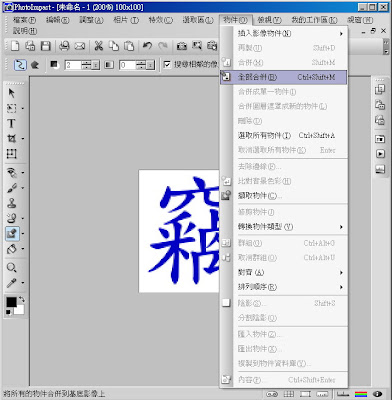This screenshot has height=400, width=392.
Task: Open Crop tool flyout arrow
Action: [23, 138]
